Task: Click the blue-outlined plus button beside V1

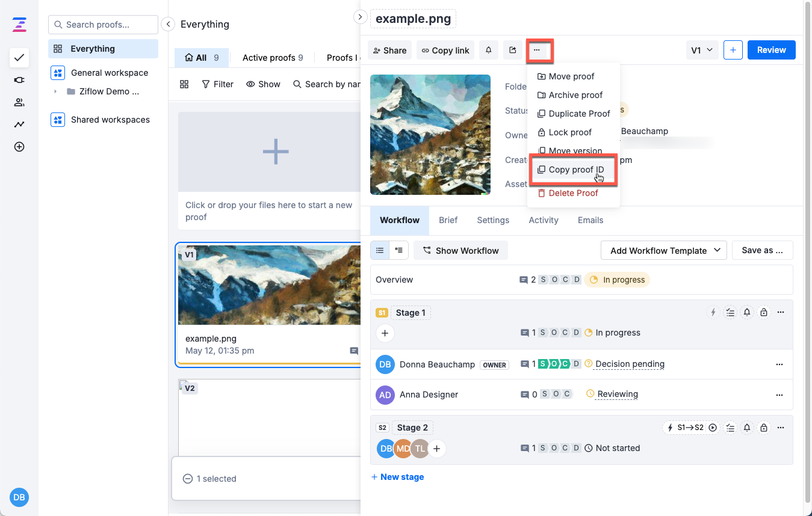Action: point(733,51)
